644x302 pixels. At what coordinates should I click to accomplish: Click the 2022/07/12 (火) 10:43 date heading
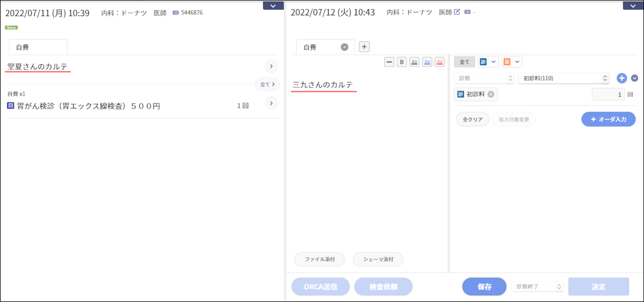332,12
